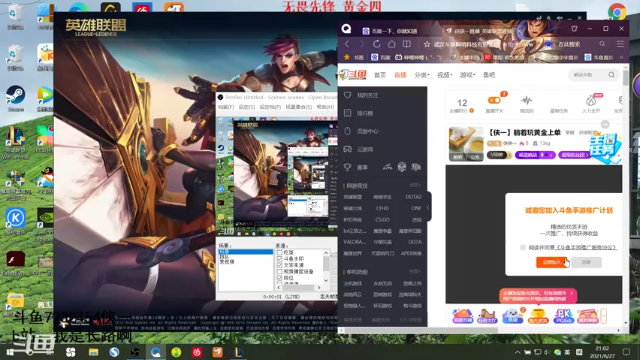Uncheck 文字来源 source in OBS

[280, 265]
